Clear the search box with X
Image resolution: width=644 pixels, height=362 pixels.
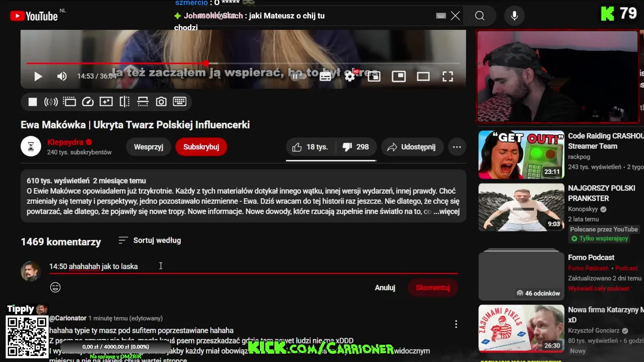coord(455,16)
